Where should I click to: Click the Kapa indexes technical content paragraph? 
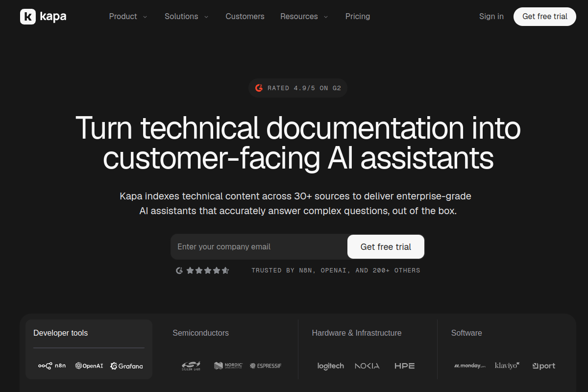click(x=295, y=204)
